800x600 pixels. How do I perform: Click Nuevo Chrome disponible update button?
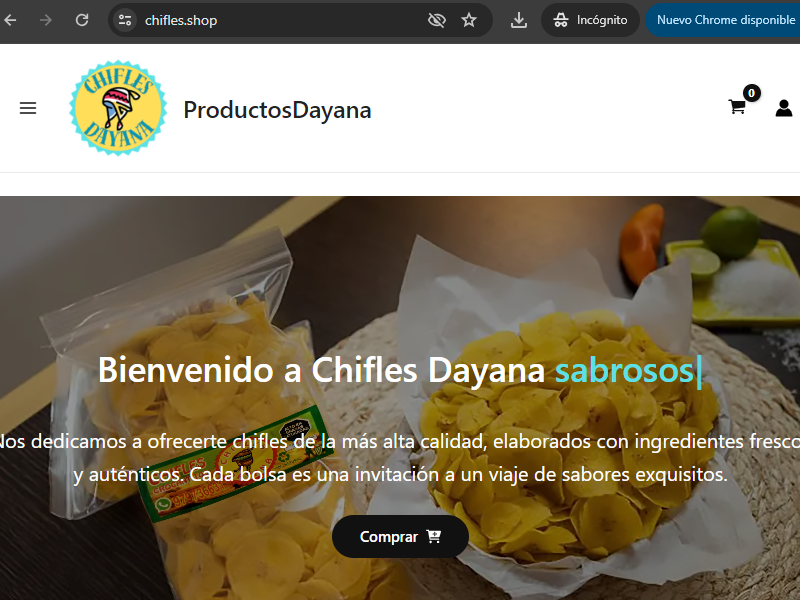point(725,20)
